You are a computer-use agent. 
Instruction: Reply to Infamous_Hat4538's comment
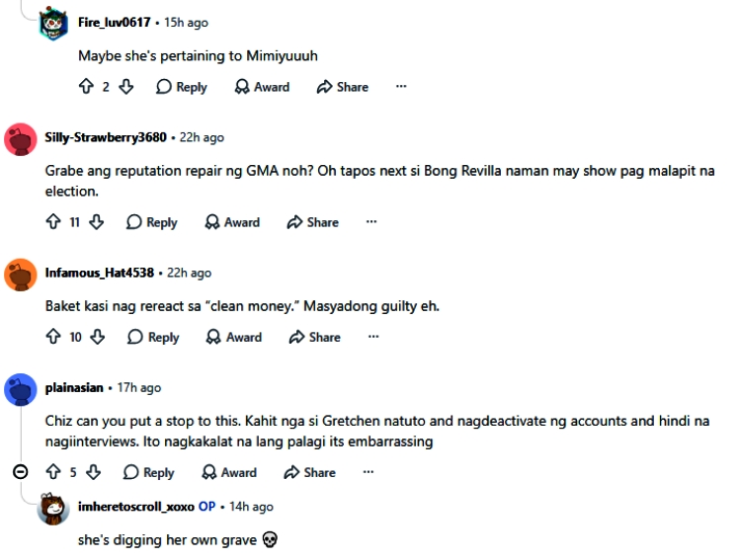pyautogui.click(x=153, y=337)
